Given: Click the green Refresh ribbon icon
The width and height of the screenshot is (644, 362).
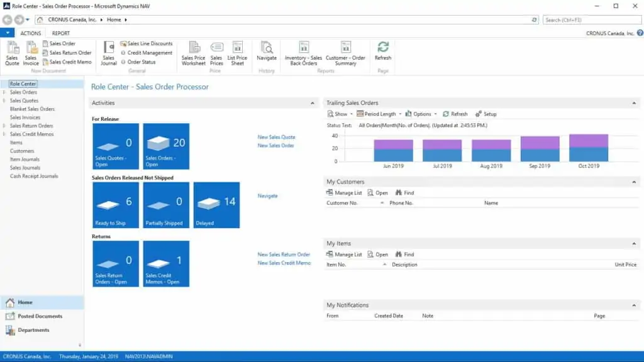Looking at the screenshot, I should [383, 52].
